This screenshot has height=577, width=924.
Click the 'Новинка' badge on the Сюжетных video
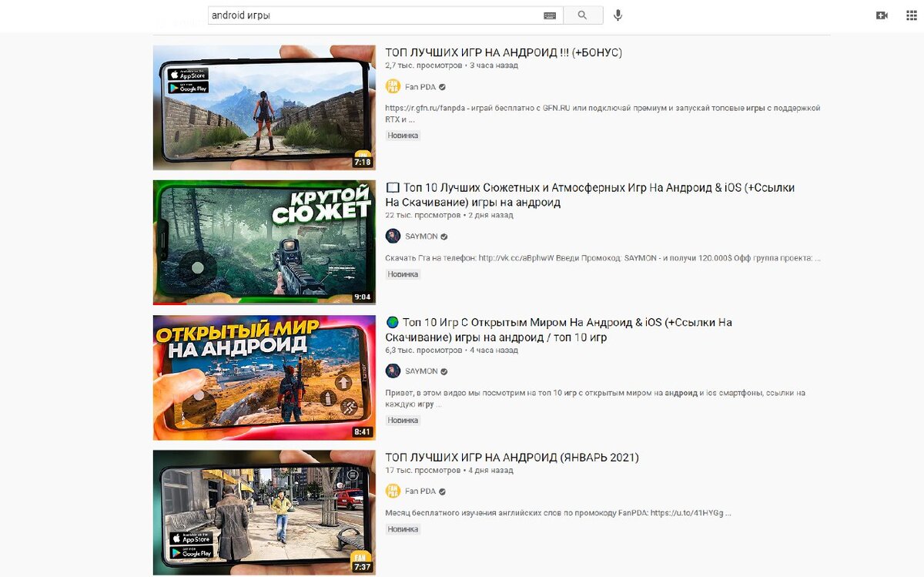403,274
